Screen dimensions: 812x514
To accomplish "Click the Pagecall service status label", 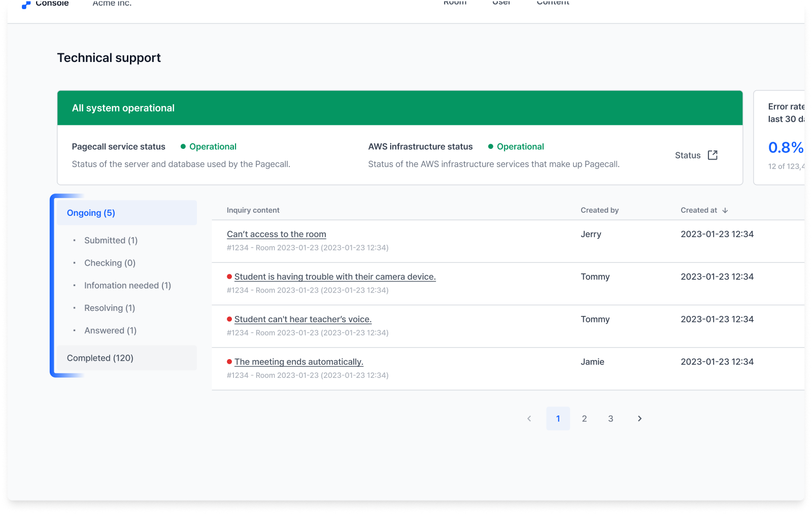I will [119, 147].
